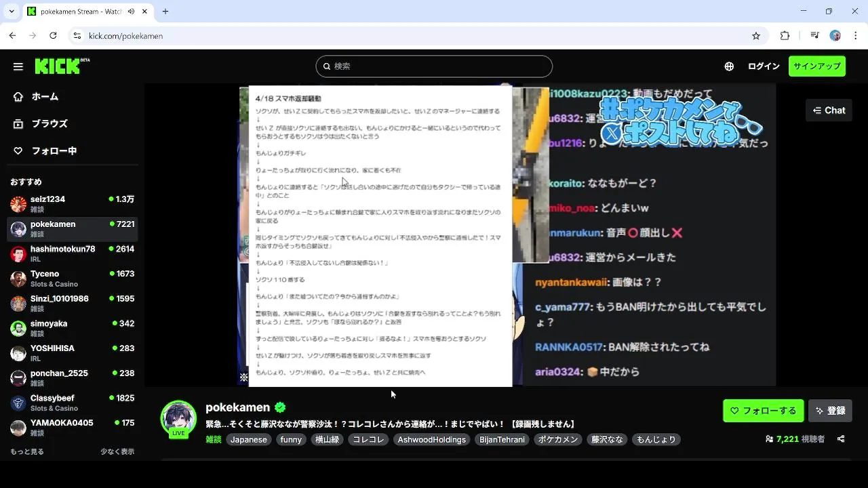Click the 登録 subscribe button

click(830, 411)
